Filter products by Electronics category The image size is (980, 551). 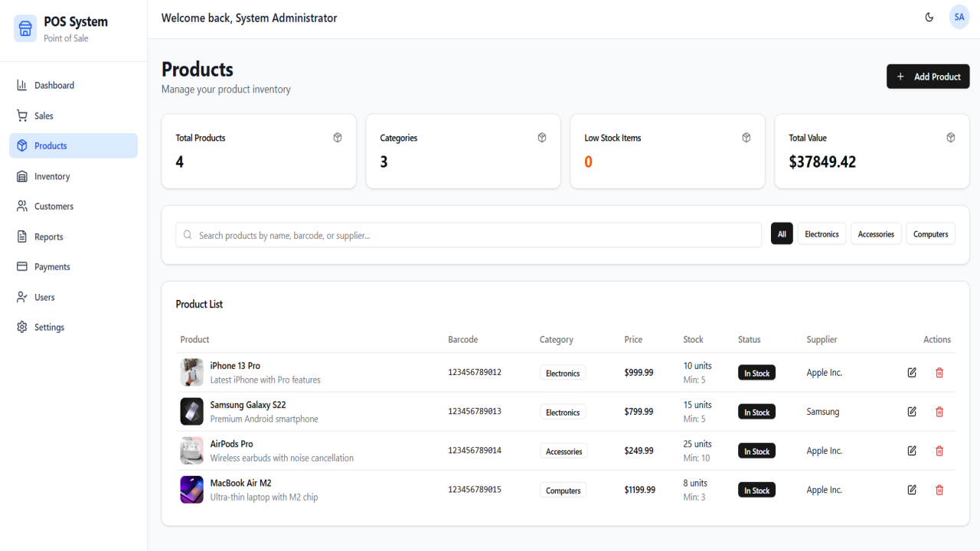822,234
